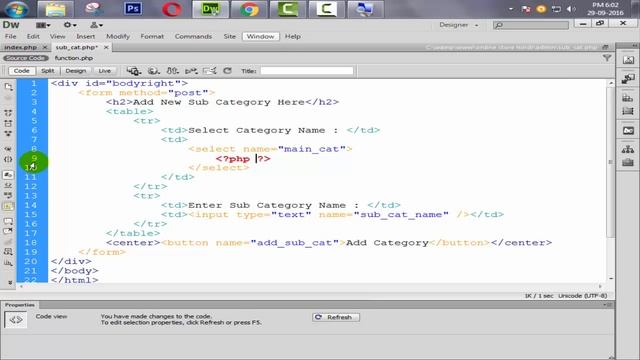
Task: Enable Live view
Action: coord(104,71)
